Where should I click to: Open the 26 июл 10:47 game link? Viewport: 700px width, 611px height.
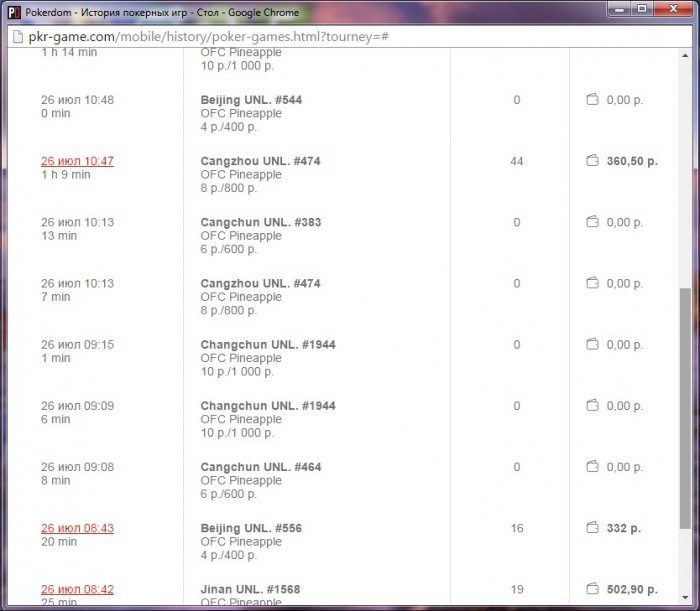(x=77, y=161)
